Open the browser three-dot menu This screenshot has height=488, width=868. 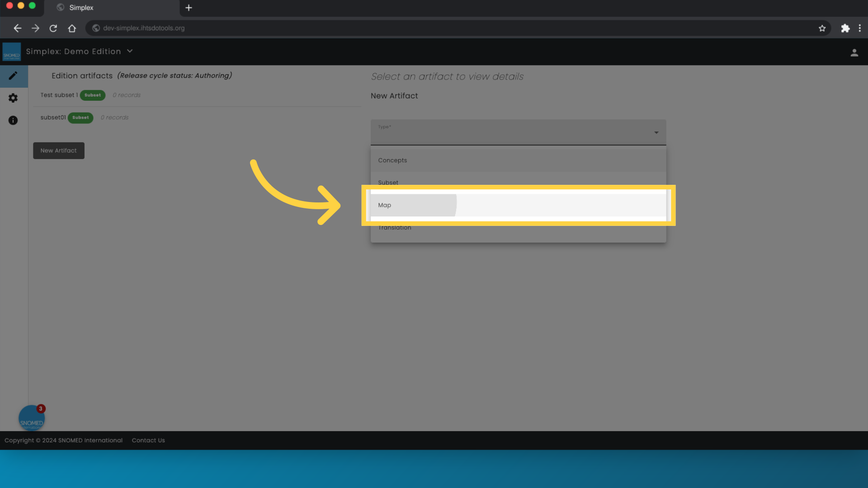pyautogui.click(x=859, y=28)
